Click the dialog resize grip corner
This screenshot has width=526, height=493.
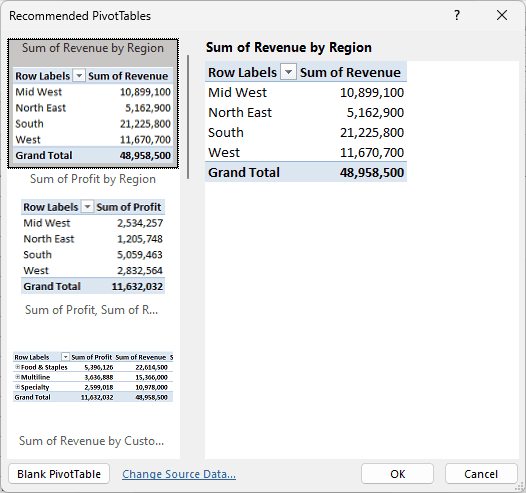[520, 487]
